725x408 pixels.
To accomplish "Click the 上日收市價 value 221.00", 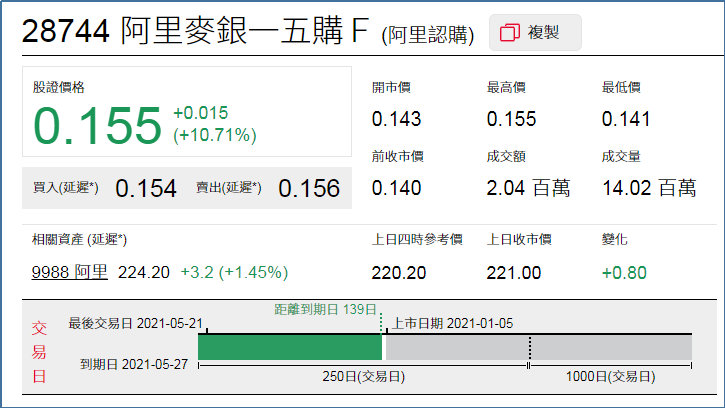I will (x=514, y=273).
